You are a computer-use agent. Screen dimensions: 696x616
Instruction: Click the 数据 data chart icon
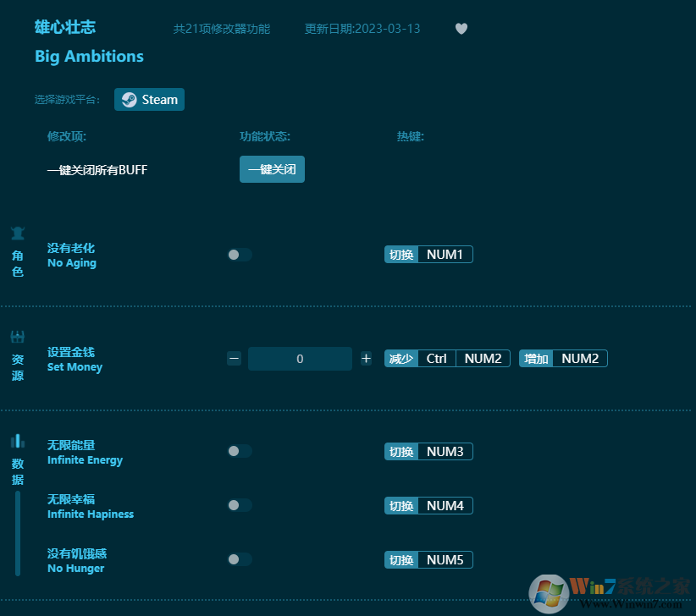[x=17, y=441]
